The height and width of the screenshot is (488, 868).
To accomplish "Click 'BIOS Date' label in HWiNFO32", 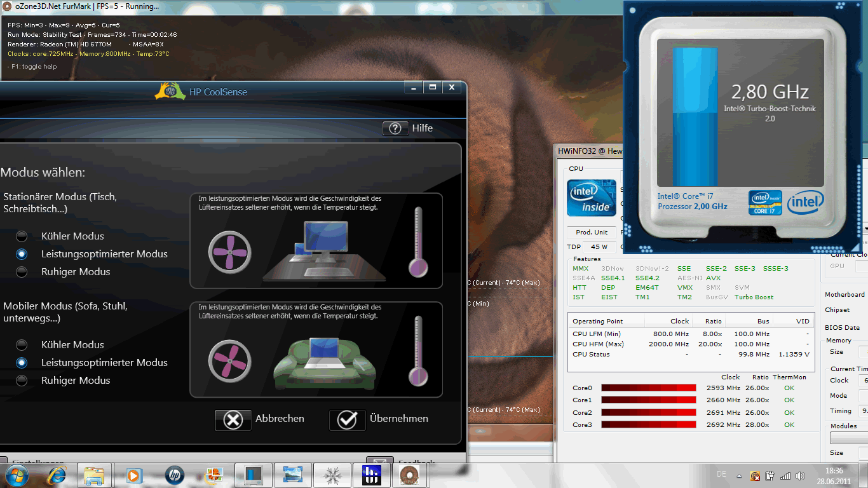I will [x=843, y=327].
